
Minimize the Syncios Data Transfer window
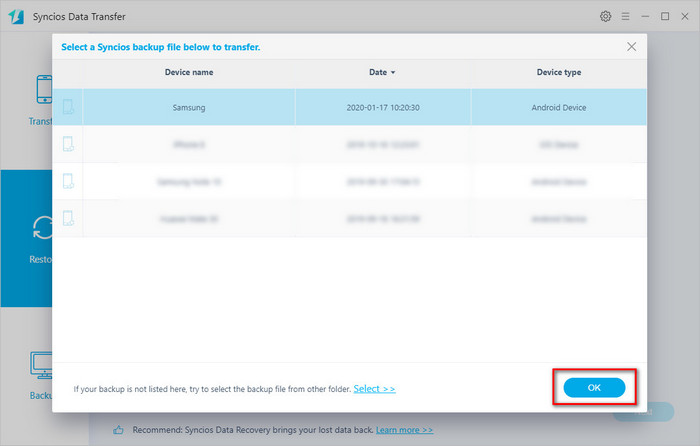click(645, 17)
